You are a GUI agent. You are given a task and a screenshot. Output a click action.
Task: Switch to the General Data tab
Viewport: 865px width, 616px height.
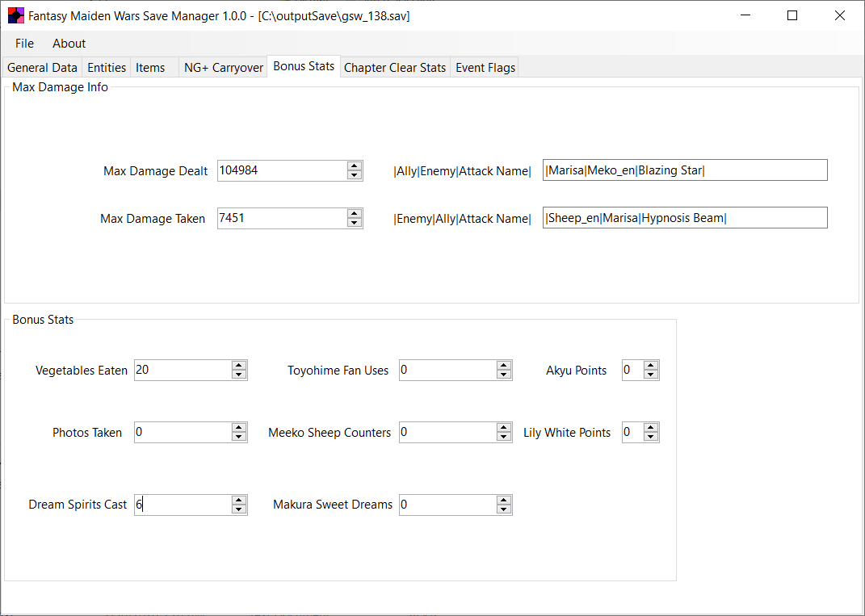point(42,67)
